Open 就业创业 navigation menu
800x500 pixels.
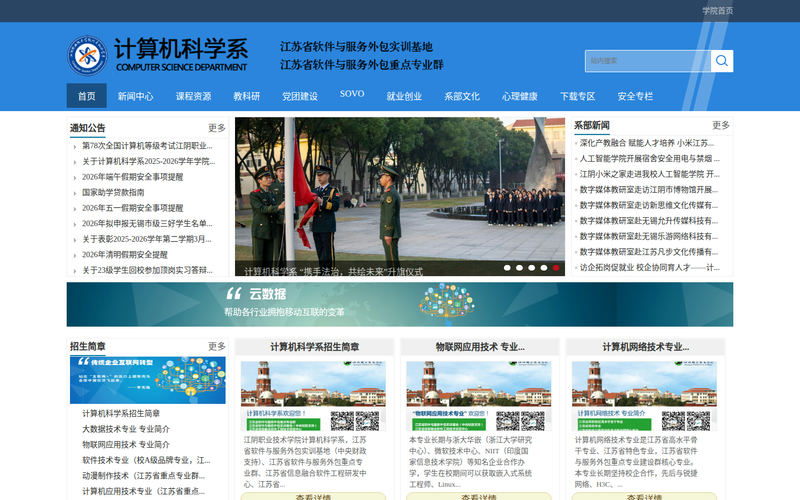pyautogui.click(x=404, y=96)
